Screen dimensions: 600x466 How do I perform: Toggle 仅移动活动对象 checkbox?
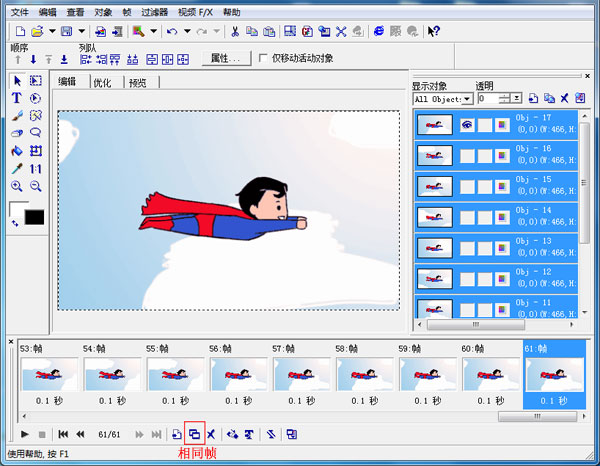[262, 58]
